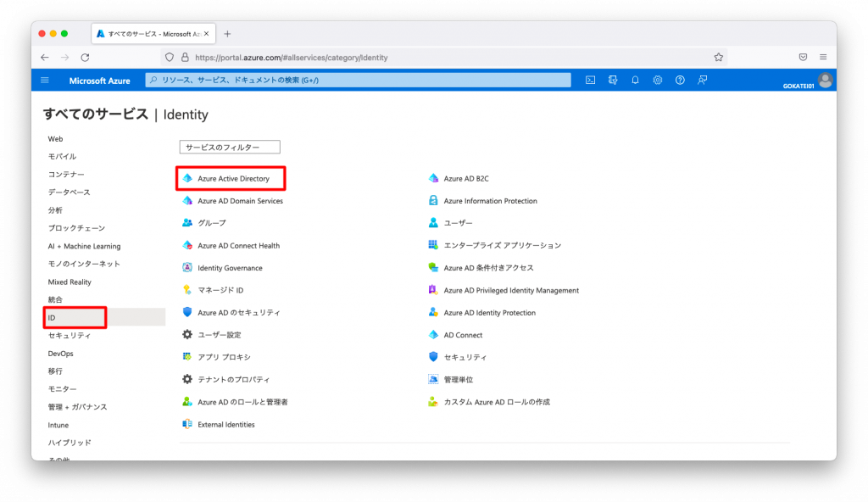This screenshot has width=868, height=502.
Task: Select AI + Machine Learning category
Action: click(x=84, y=246)
